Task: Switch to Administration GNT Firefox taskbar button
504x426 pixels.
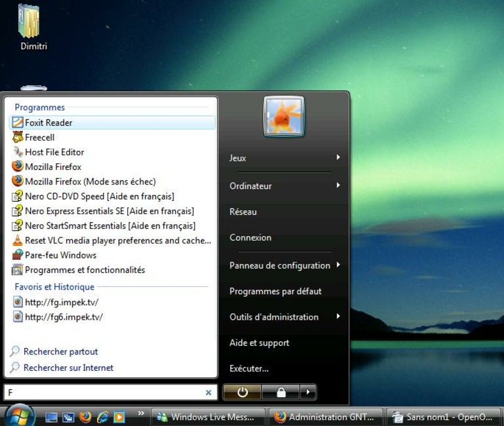Action: 325,417
